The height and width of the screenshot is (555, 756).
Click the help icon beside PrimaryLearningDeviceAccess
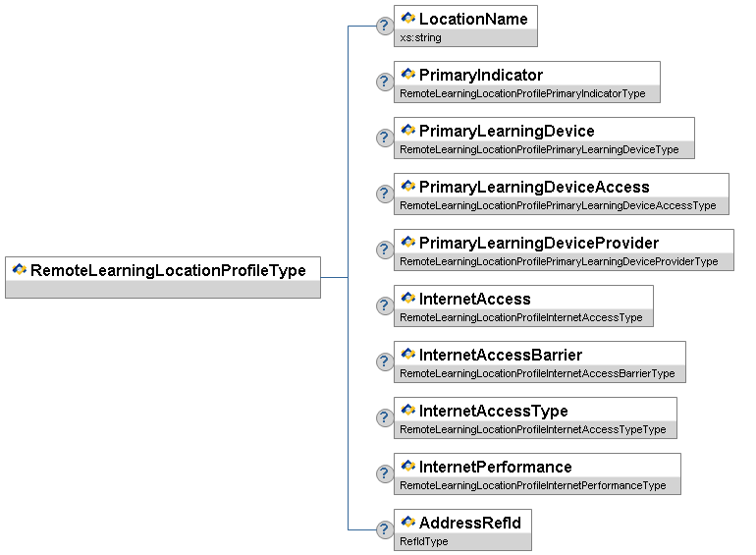[x=385, y=194]
